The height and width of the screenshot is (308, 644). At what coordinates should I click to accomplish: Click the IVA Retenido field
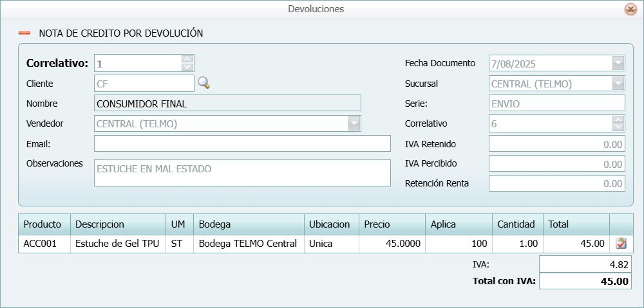tap(557, 143)
